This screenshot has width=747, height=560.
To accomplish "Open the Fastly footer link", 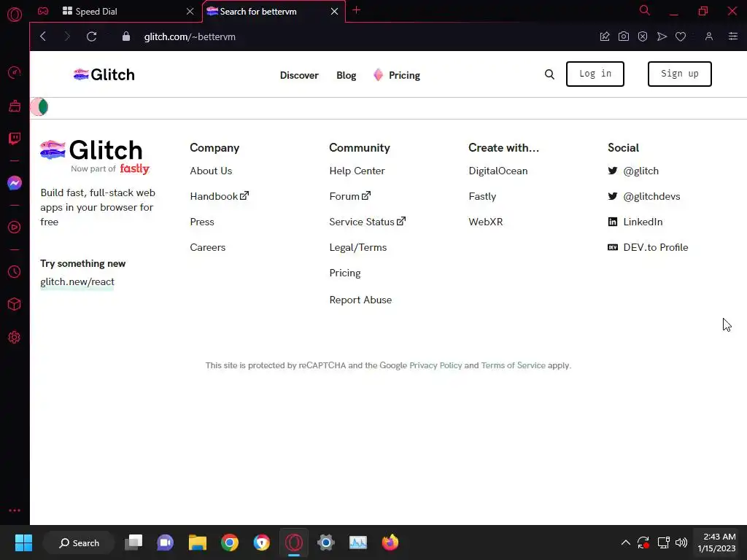I will 482,196.
